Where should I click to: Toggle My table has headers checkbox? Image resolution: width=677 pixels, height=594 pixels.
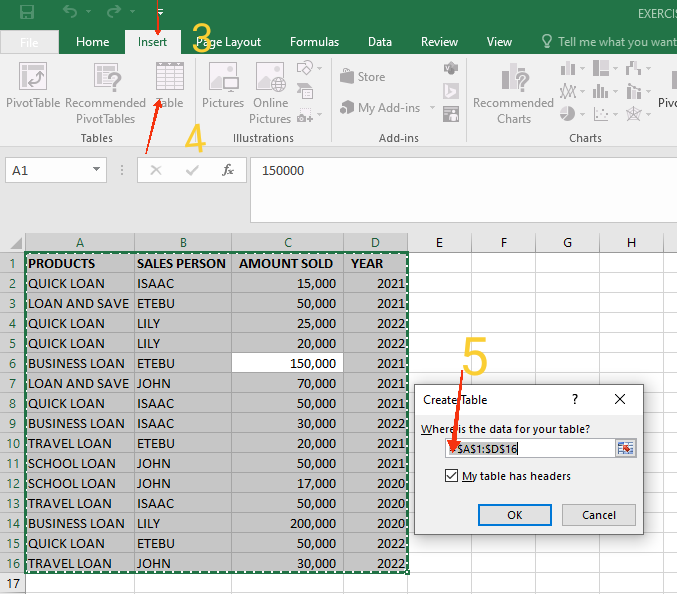(451, 476)
